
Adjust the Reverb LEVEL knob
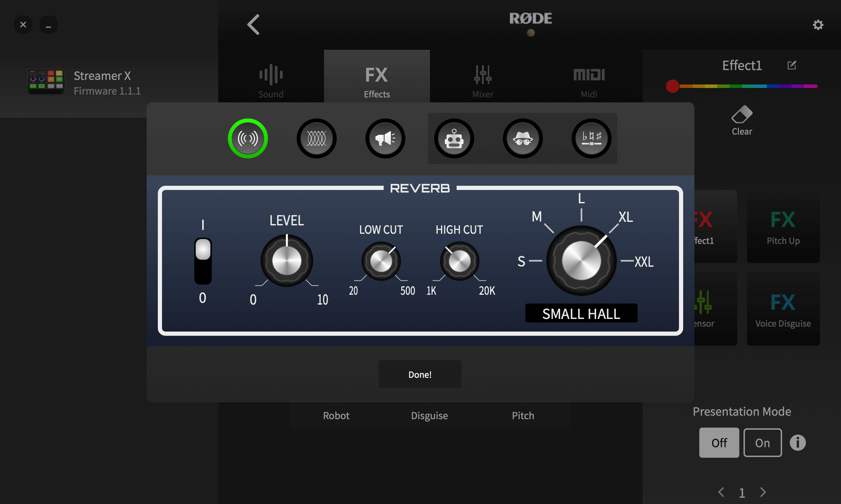pyautogui.click(x=286, y=260)
